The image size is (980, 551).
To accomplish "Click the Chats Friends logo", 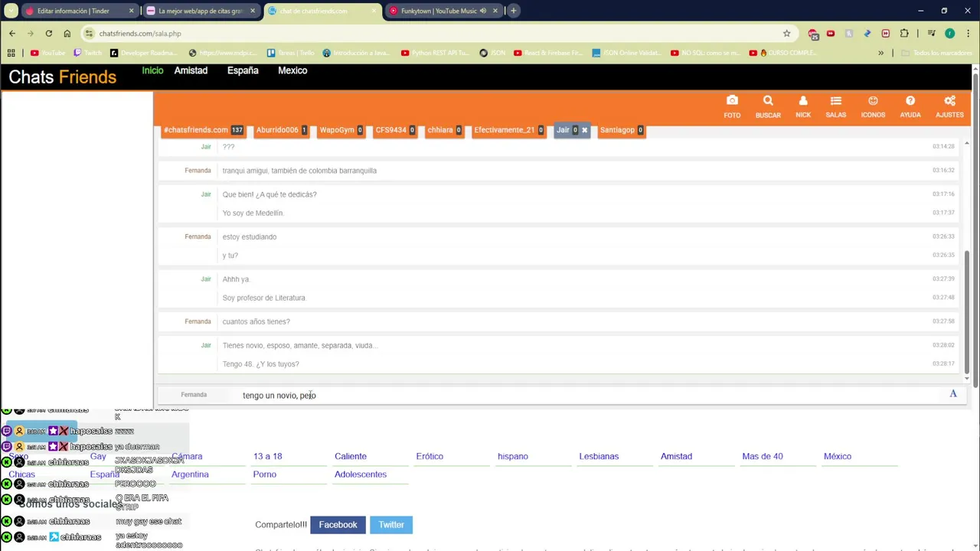I will pos(63,77).
